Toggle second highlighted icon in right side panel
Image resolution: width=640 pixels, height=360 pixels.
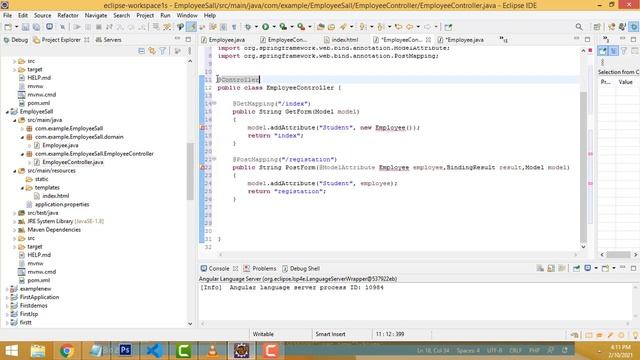coord(613,51)
